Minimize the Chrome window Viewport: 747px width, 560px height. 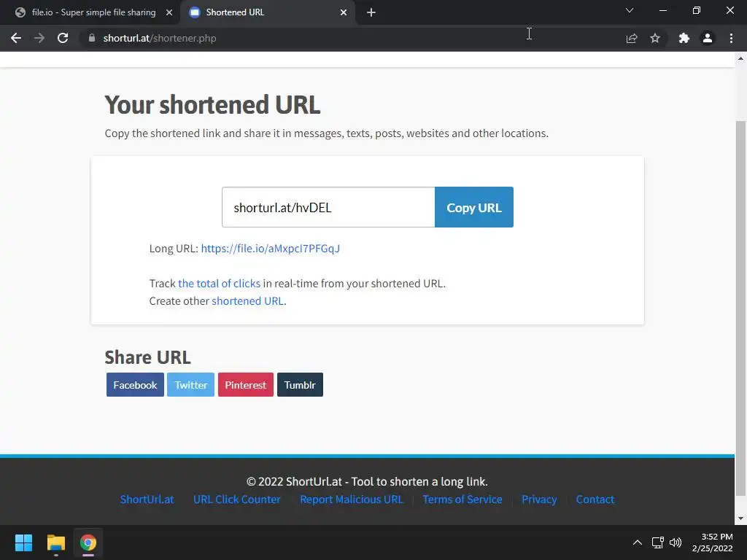(x=663, y=10)
